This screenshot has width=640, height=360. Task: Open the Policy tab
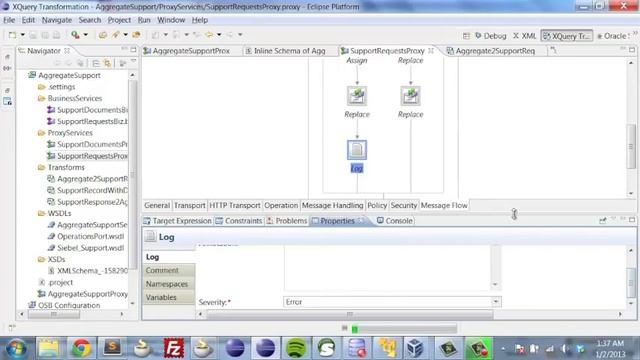pyautogui.click(x=377, y=205)
